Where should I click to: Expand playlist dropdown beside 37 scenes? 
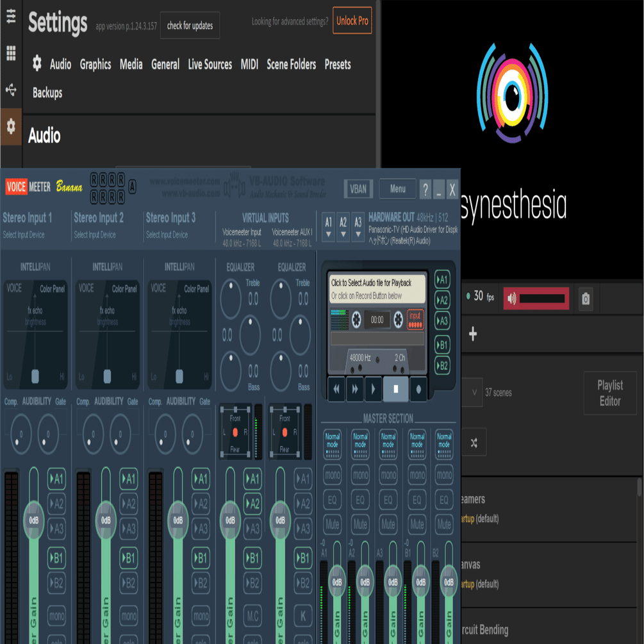click(474, 392)
